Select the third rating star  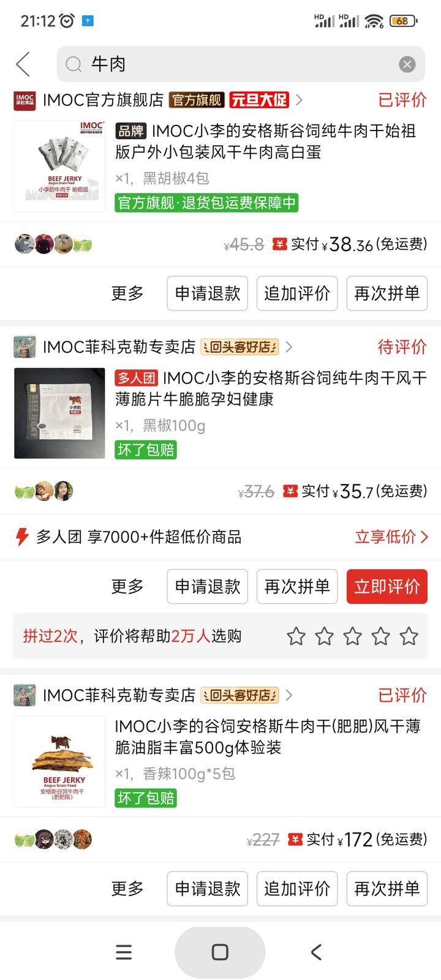[352, 636]
